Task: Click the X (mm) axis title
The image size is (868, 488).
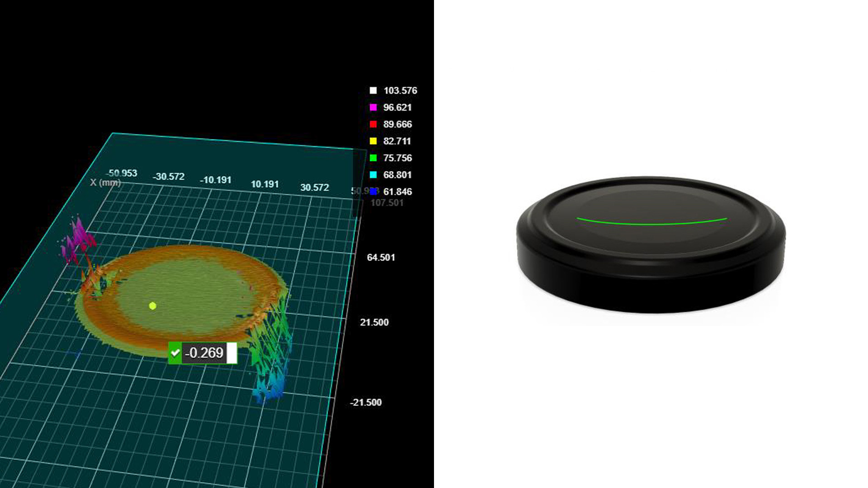Action: coord(105,183)
